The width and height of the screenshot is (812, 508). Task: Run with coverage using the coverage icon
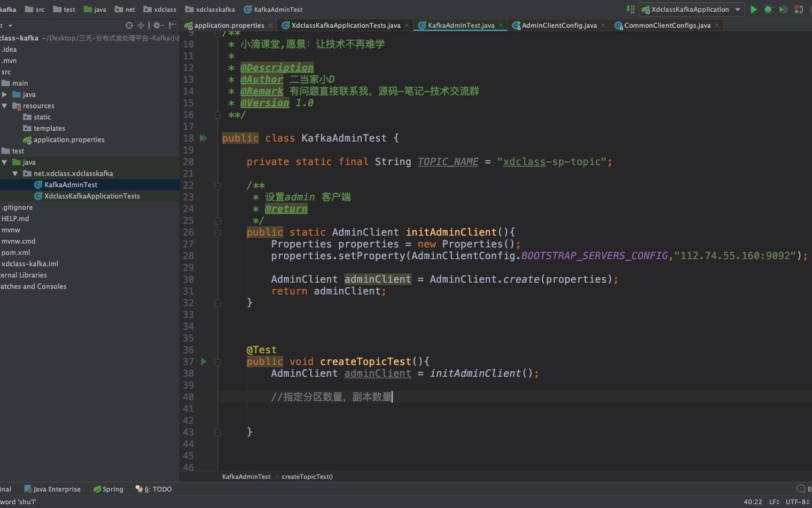[x=783, y=9]
